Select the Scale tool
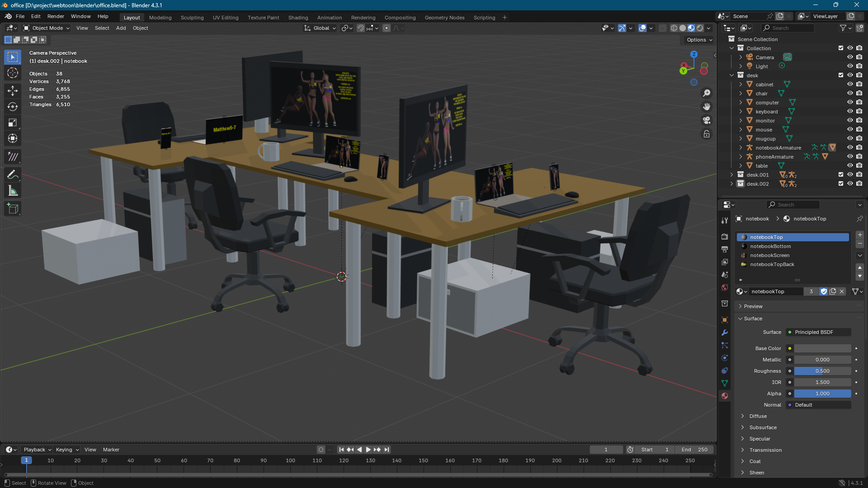The width and height of the screenshot is (868, 488). [x=13, y=123]
